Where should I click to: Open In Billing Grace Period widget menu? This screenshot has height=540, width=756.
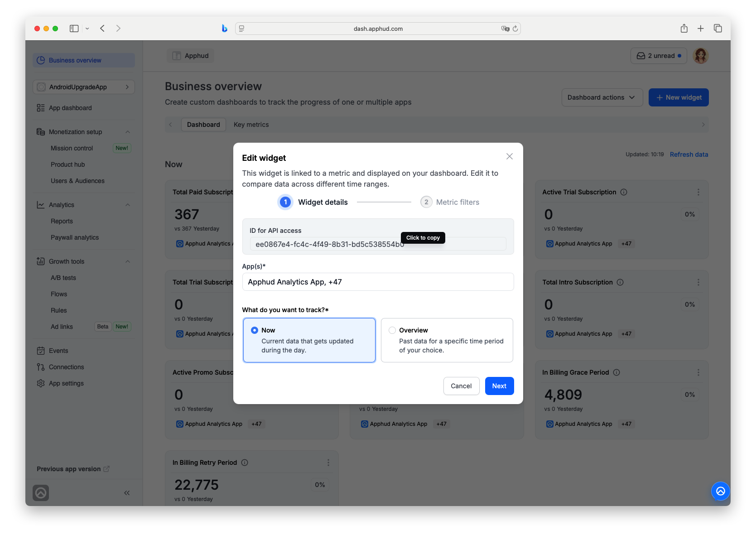tap(698, 372)
